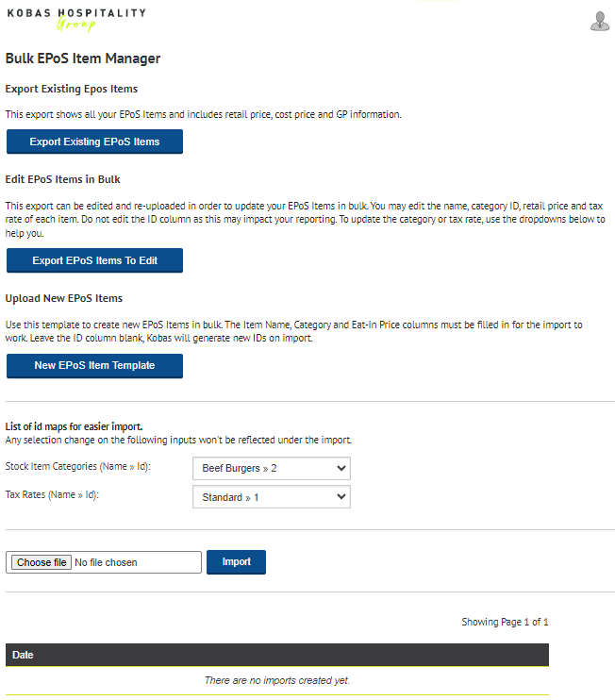The height and width of the screenshot is (700, 615).
Task: Click 'List of id maps for easier import.' text
Action: (75, 426)
